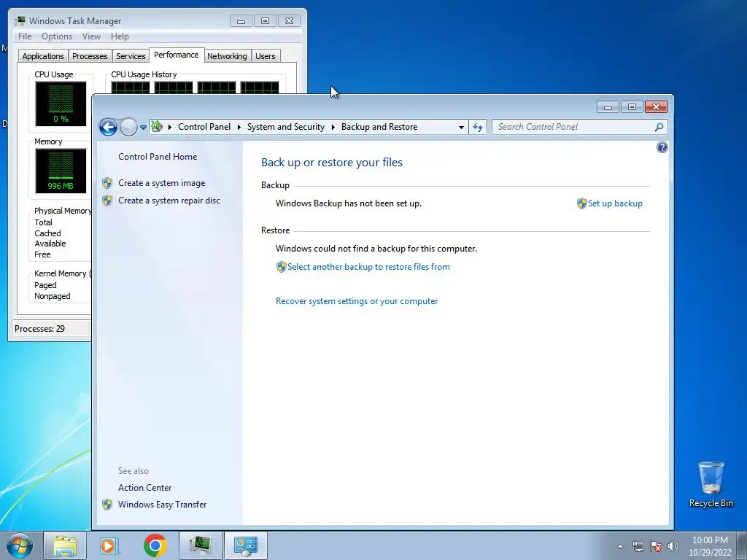Image resolution: width=747 pixels, height=560 pixels.
Task: Switch to Users tab in Task Manager
Action: (266, 56)
